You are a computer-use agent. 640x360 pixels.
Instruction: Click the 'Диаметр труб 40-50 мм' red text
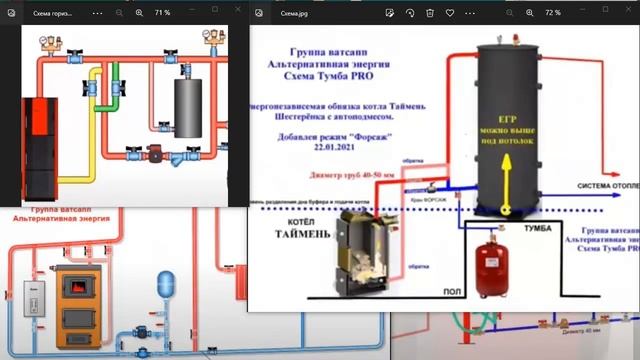click(x=352, y=176)
